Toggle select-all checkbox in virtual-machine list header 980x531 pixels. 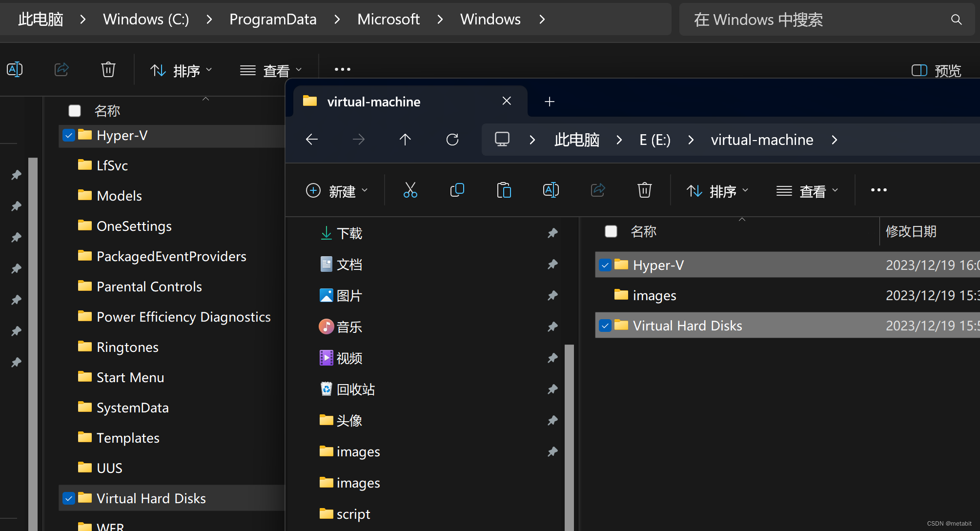tap(611, 231)
